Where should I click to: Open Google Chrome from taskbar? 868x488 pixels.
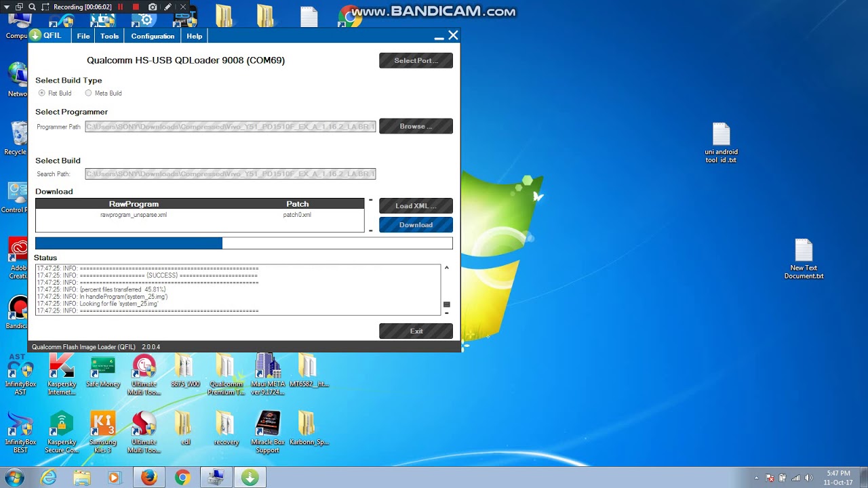(x=182, y=478)
